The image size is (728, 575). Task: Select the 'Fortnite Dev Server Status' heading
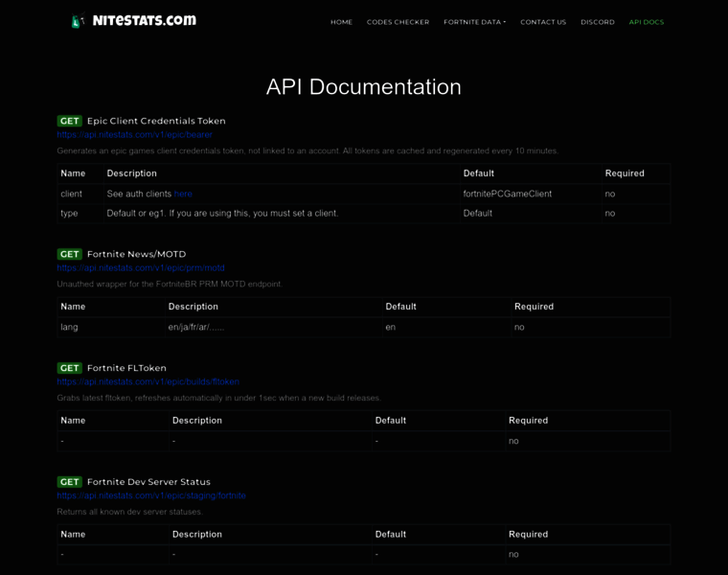pos(149,482)
